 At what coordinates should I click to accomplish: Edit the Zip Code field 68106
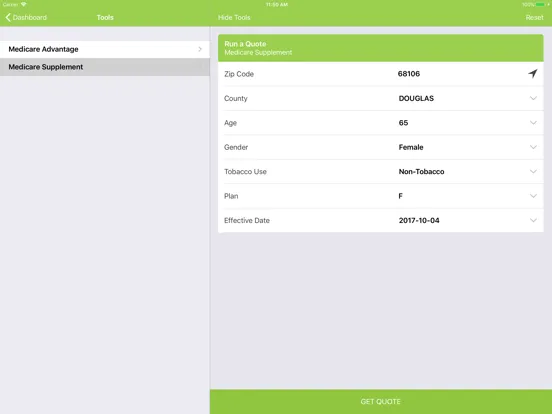(x=409, y=74)
